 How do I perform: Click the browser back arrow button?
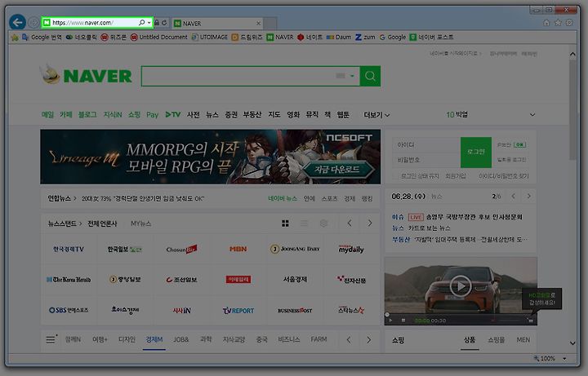pos(17,23)
